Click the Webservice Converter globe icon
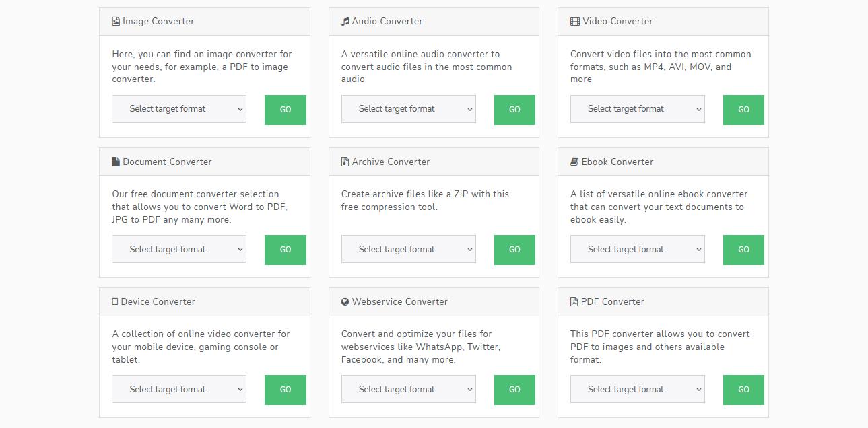 344,301
